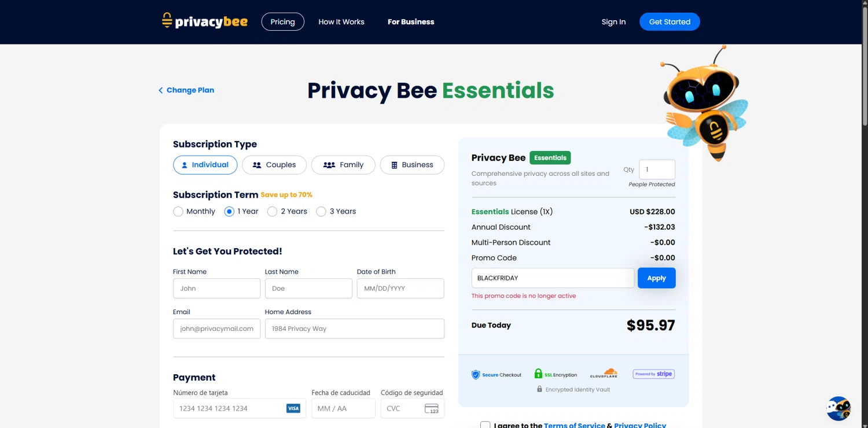Click the Secure Checkout shield badge
Screen dimensions: 868x428
coord(496,375)
